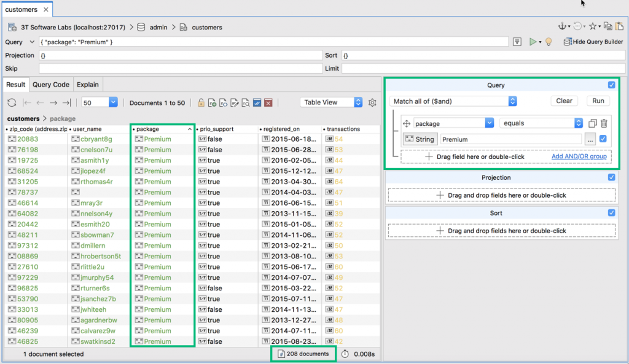Expand the Match all of ($and) dropdown
Viewport: 629px width, 364px height.
[453, 101]
